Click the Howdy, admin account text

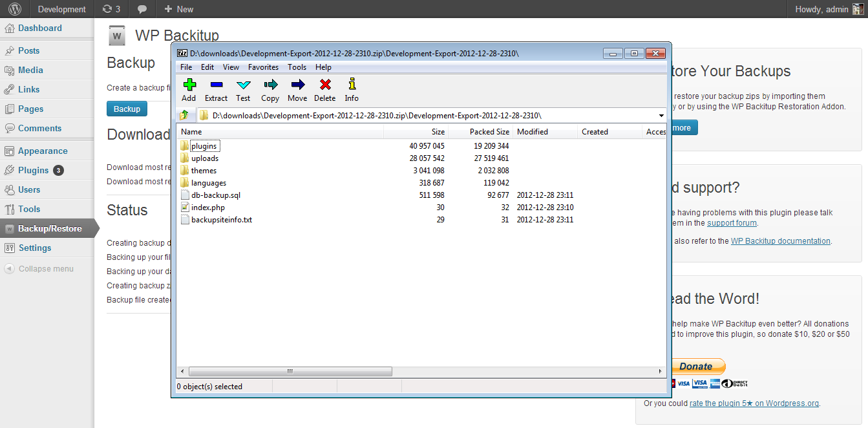point(820,9)
